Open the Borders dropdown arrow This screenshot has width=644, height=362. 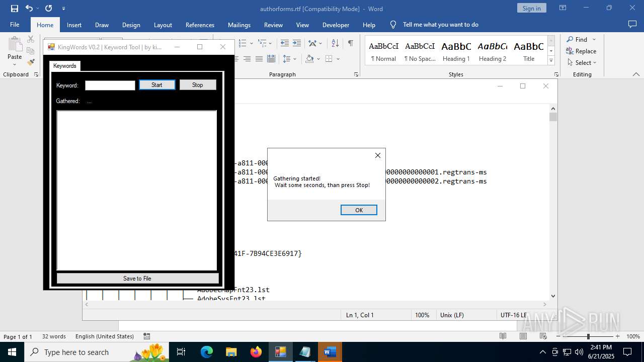click(x=338, y=59)
